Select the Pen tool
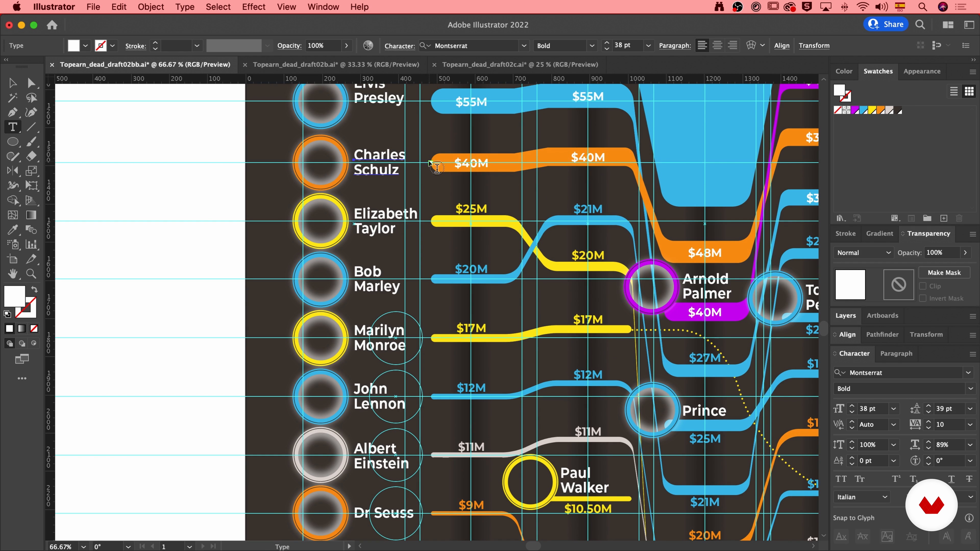The image size is (980, 551). pyautogui.click(x=13, y=112)
